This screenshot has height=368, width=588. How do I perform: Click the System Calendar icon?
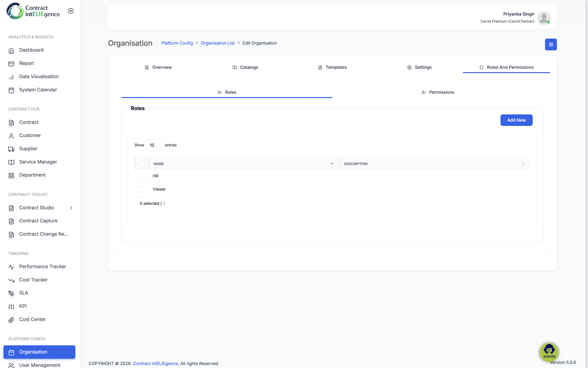[x=11, y=90]
